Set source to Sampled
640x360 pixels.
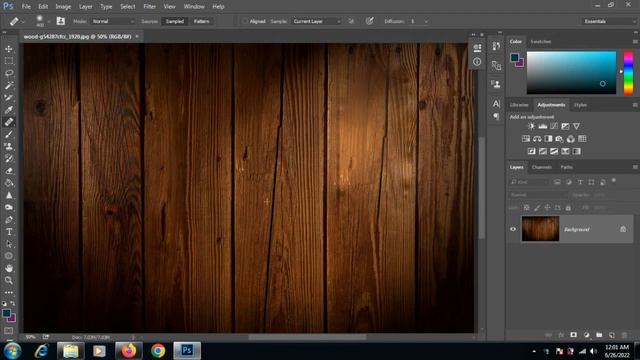pyautogui.click(x=175, y=21)
